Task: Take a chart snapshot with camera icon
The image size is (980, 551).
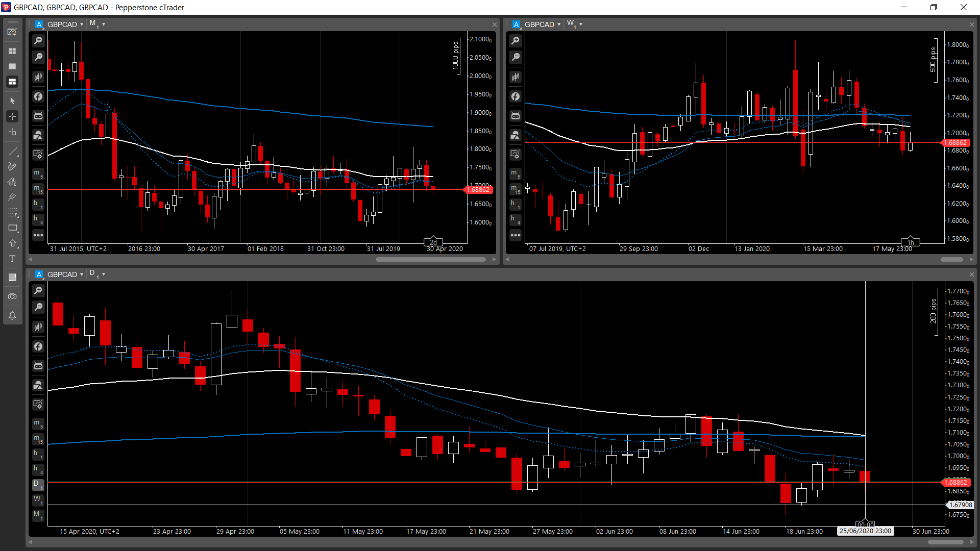Action: (12, 296)
